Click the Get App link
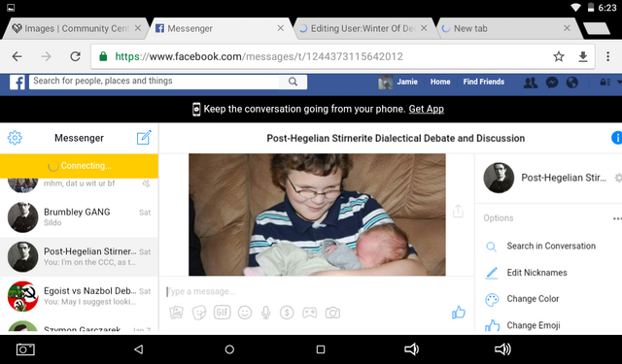622x364 pixels. click(426, 109)
